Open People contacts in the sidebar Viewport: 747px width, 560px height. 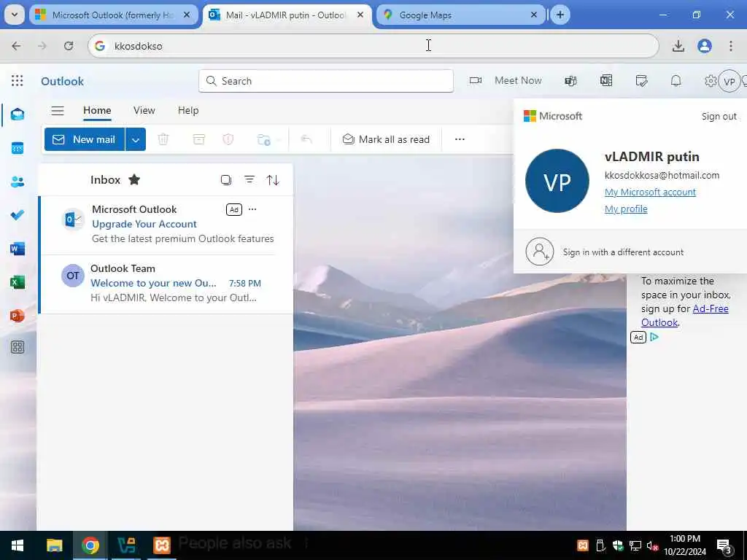(x=18, y=182)
